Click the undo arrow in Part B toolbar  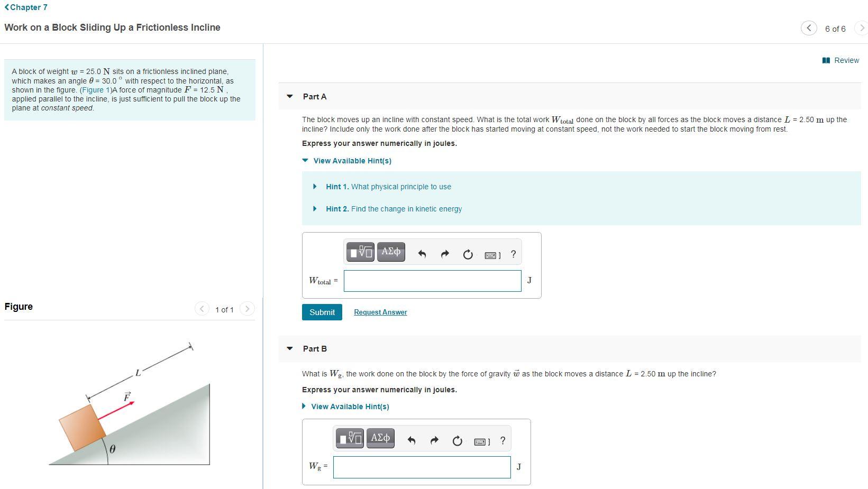click(x=412, y=441)
